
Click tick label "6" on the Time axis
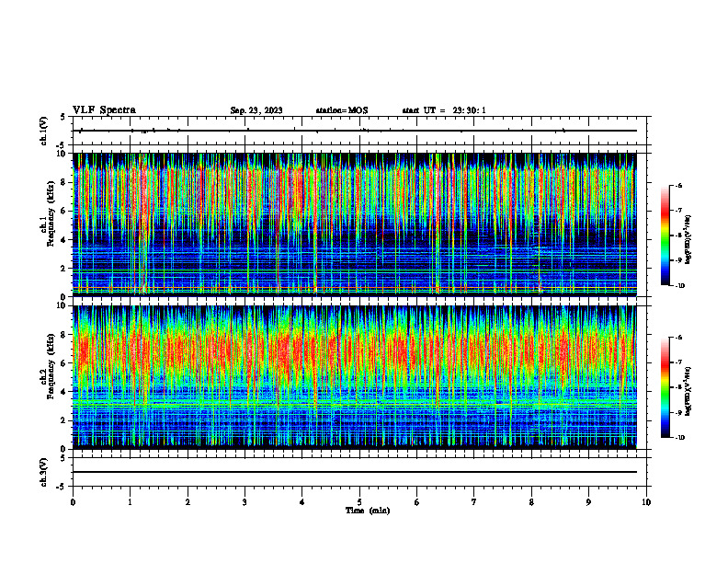click(417, 502)
